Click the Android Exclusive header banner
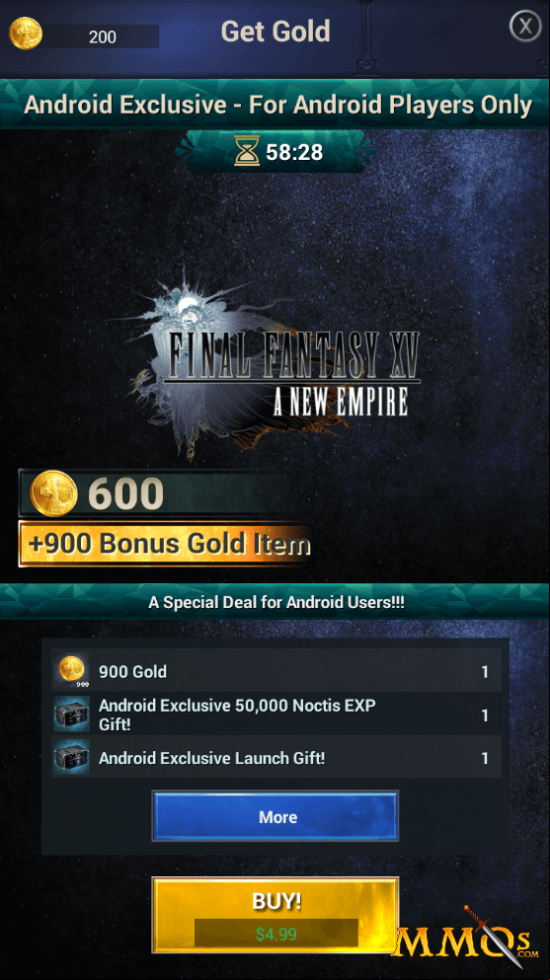This screenshot has height=980, width=550. [275, 105]
